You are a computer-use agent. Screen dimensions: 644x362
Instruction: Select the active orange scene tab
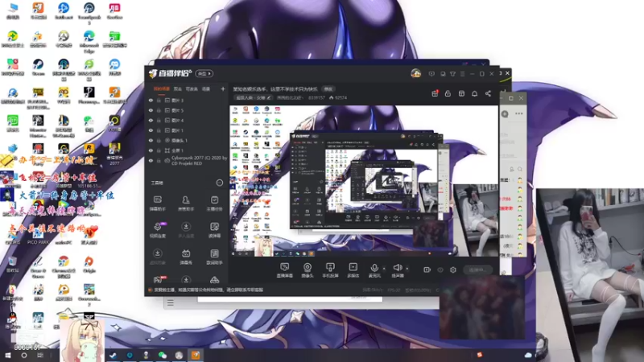162,88
